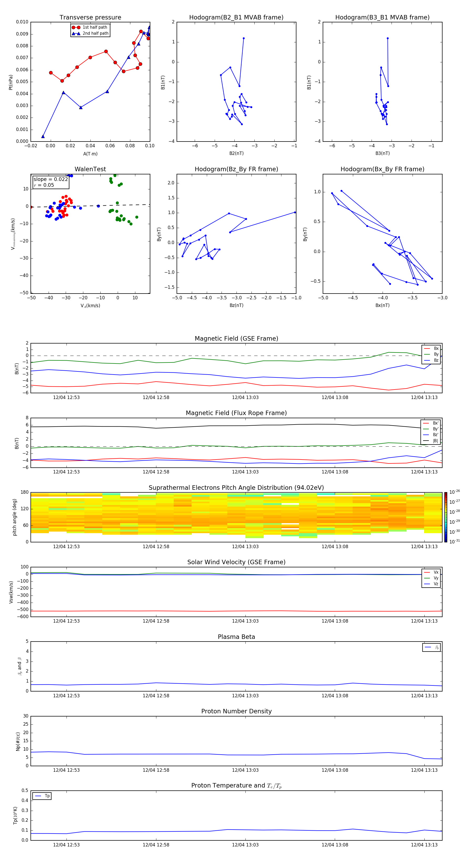The image size is (473, 868).
Task: Click the topmost data point in B3_B1 hodogram
Action: [x=388, y=38]
